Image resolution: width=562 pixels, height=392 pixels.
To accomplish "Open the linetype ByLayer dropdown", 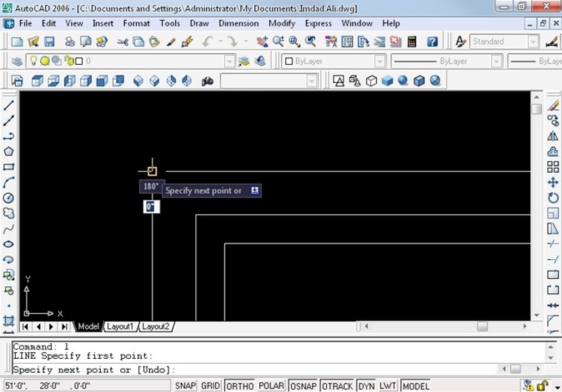I will 496,62.
